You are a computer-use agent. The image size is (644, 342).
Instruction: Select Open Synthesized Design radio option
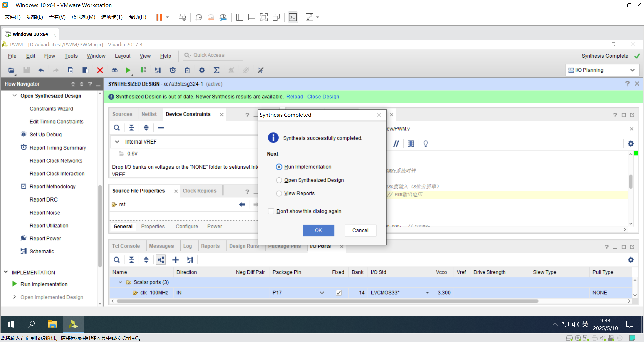tap(279, 180)
